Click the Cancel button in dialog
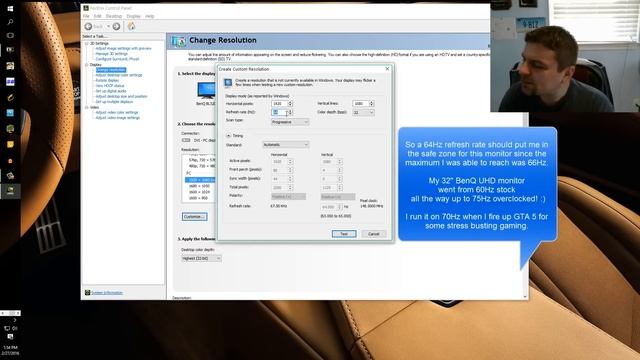 pyautogui.click(x=374, y=234)
